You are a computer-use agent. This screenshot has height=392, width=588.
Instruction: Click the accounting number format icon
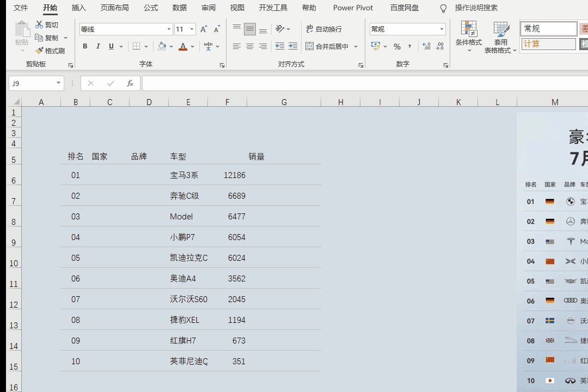tap(375, 46)
